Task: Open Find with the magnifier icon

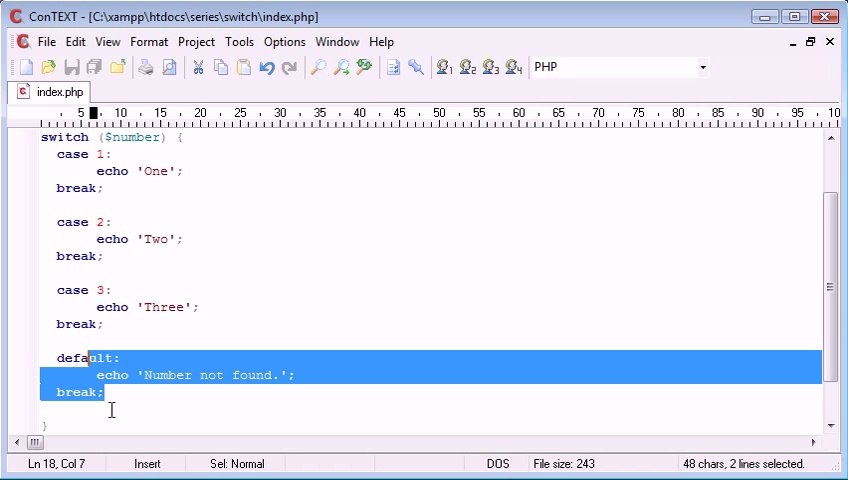Action: point(318,68)
